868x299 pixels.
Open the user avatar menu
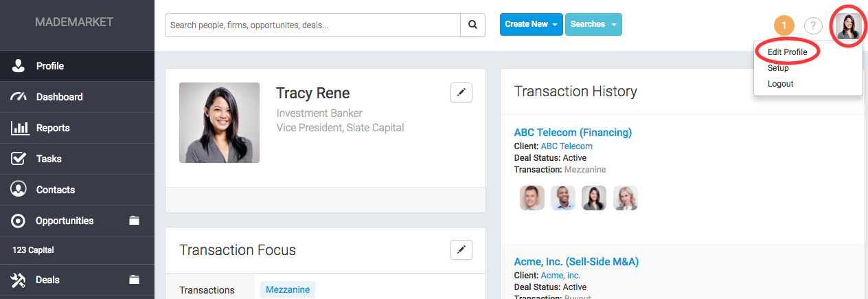pos(849,26)
